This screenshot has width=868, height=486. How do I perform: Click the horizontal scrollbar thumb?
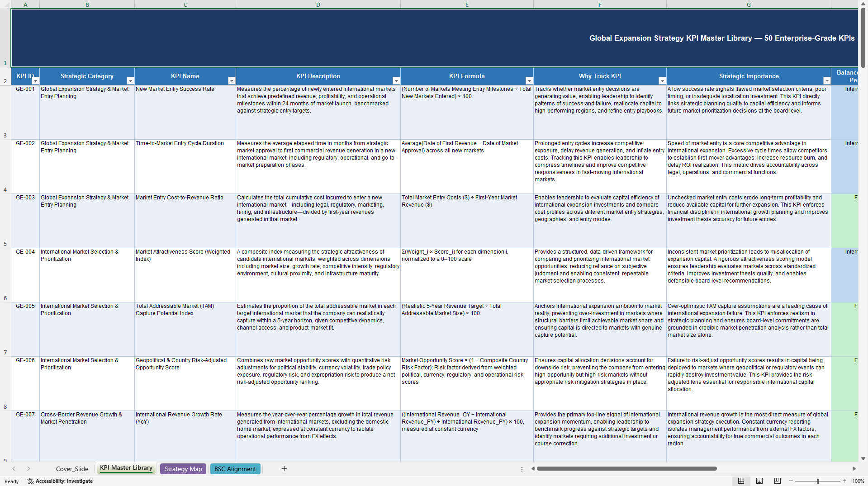[x=626, y=469]
